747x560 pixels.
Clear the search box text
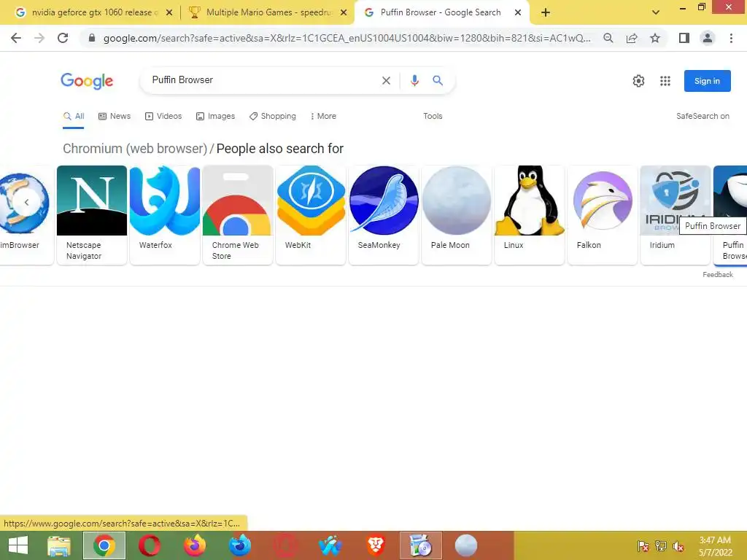click(386, 80)
